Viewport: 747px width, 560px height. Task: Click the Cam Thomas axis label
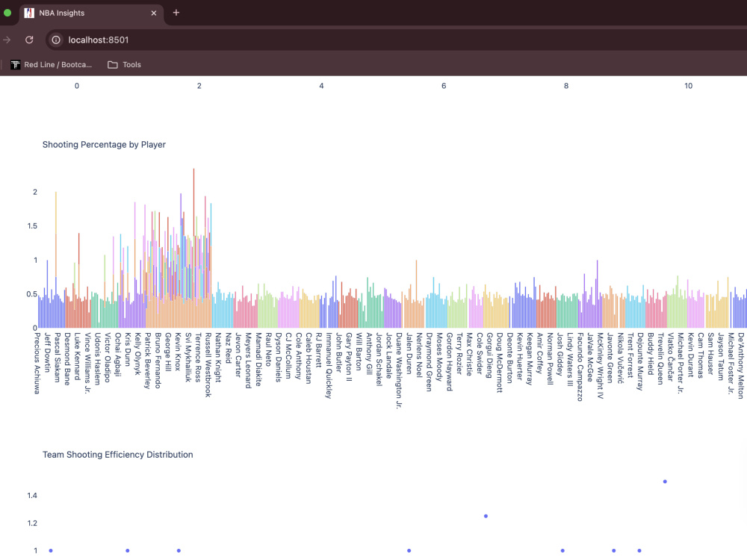(x=701, y=355)
